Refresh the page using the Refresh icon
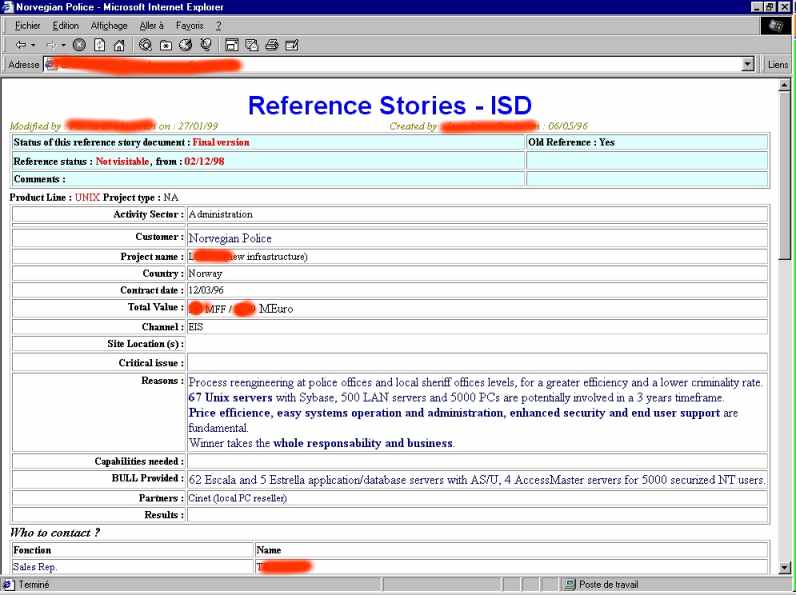This screenshot has width=796, height=595. (x=100, y=45)
